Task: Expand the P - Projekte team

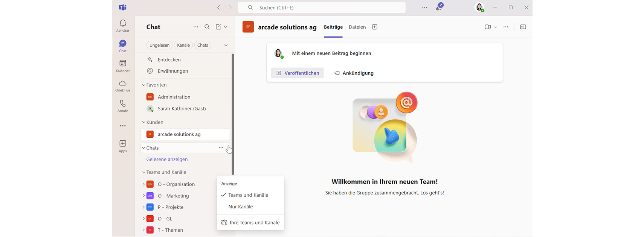Action: pos(143,207)
